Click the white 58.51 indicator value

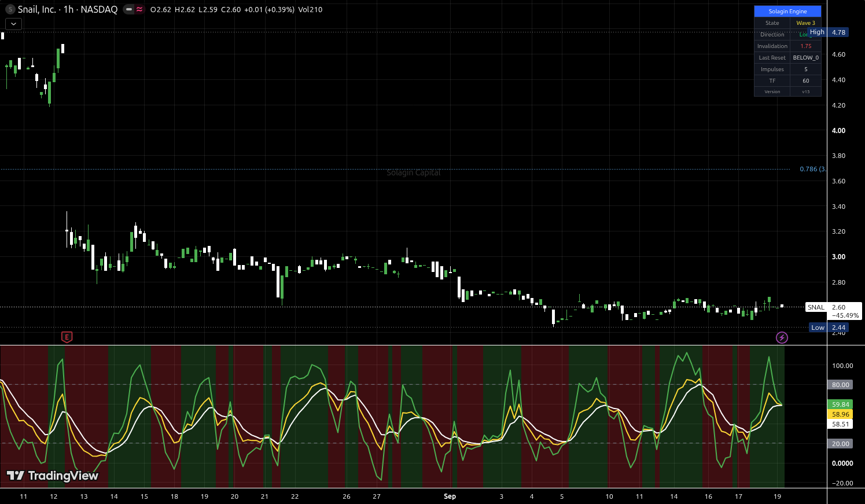tap(840, 424)
